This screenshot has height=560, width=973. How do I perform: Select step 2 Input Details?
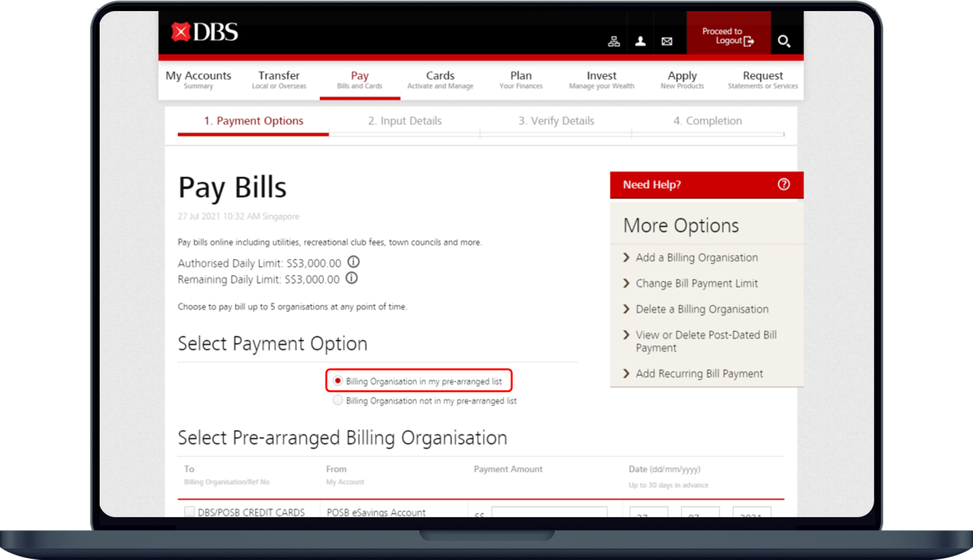tap(405, 121)
